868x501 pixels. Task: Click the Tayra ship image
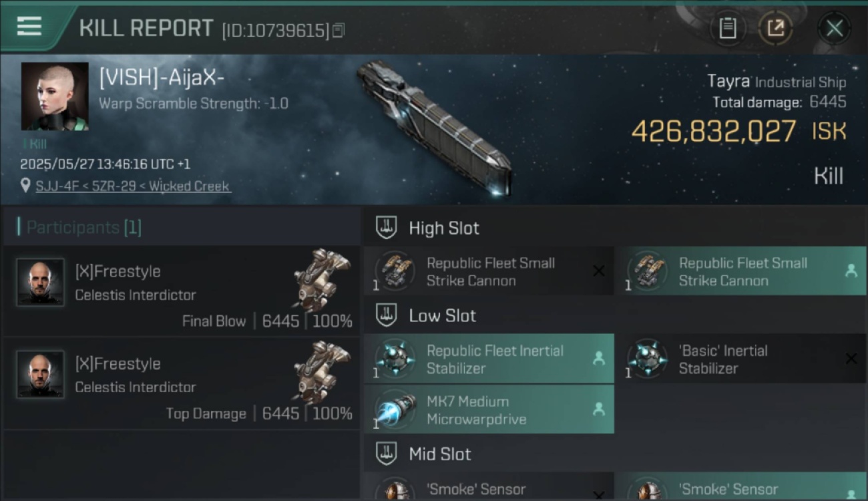[435, 128]
